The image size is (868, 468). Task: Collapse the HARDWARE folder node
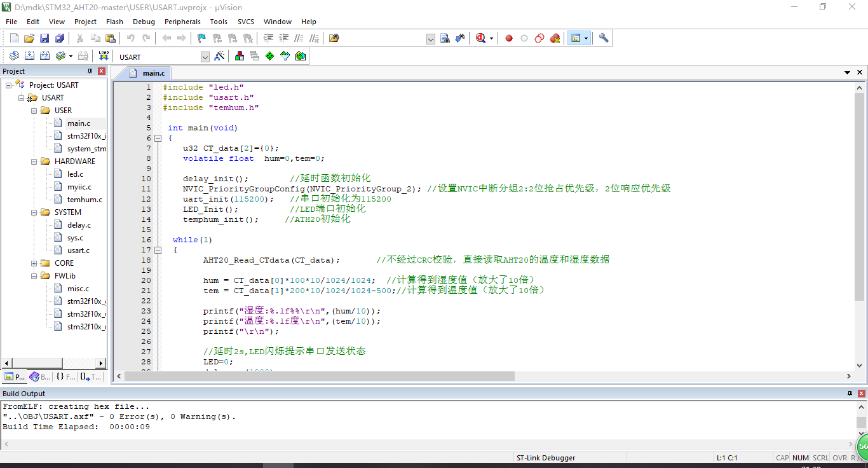(34, 162)
